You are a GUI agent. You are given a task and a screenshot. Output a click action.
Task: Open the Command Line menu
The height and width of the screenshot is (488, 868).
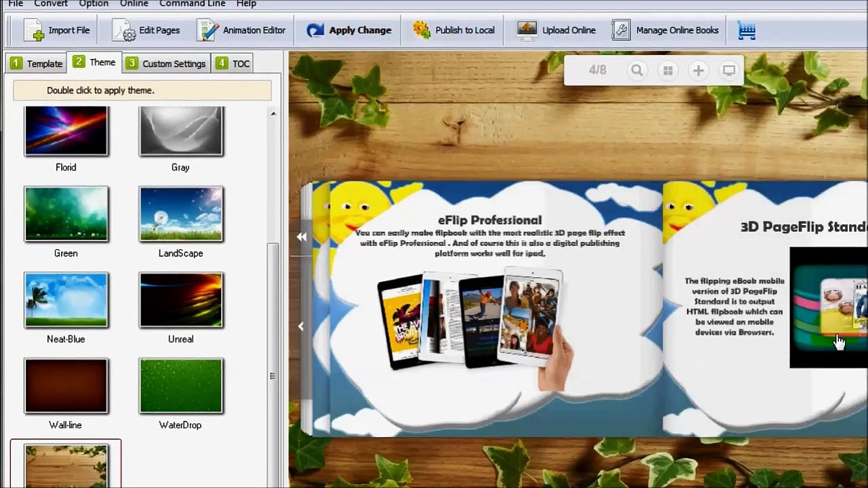tap(193, 3)
